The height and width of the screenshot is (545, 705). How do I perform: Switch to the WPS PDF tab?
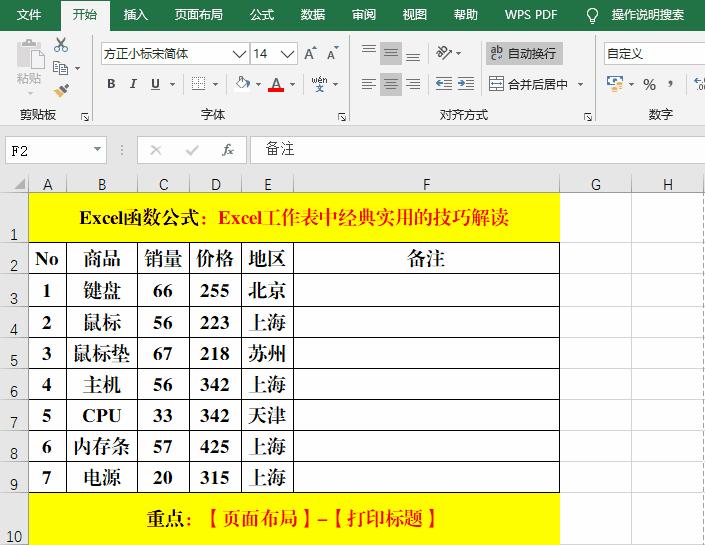tap(531, 15)
